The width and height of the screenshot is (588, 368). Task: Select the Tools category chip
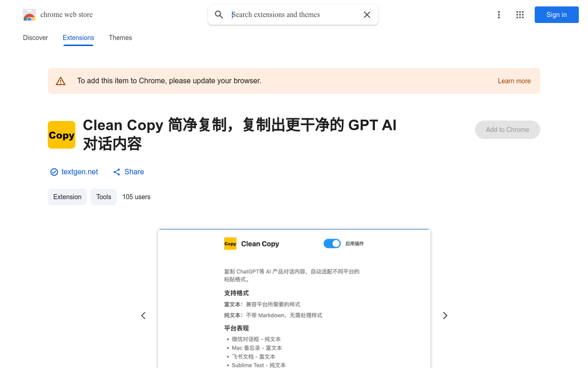pos(103,197)
